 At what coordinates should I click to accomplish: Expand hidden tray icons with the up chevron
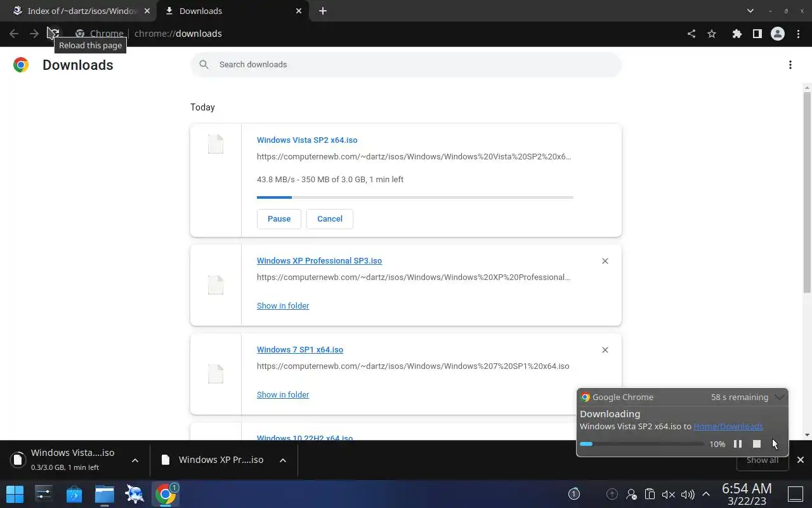point(706,494)
